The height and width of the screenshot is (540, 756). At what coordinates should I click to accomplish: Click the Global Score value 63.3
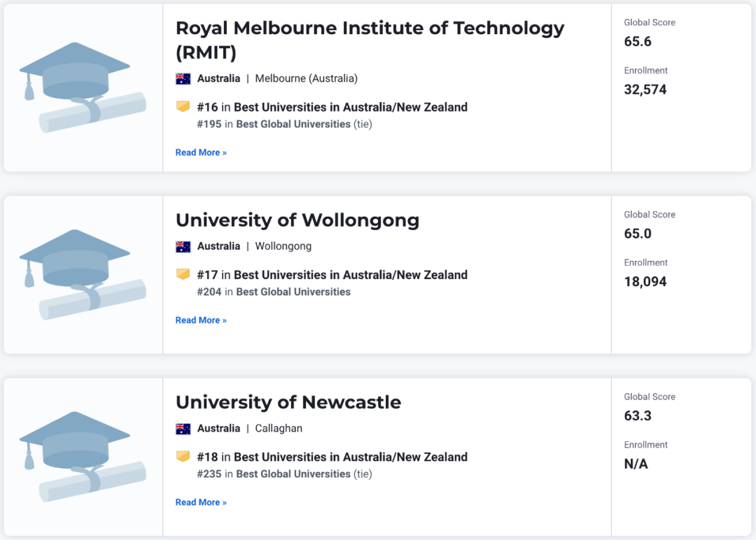coord(638,415)
